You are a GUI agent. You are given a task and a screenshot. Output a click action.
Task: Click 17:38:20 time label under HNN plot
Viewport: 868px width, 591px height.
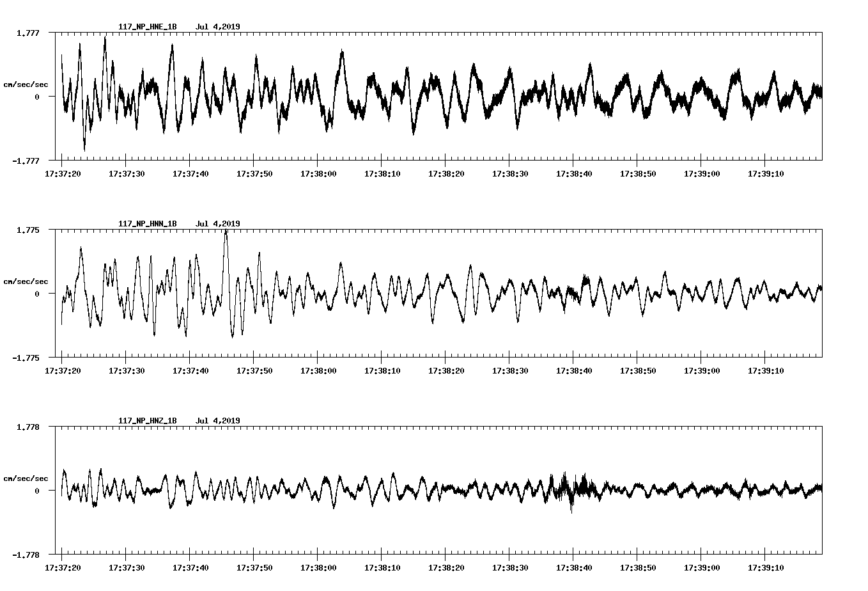[x=446, y=370]
